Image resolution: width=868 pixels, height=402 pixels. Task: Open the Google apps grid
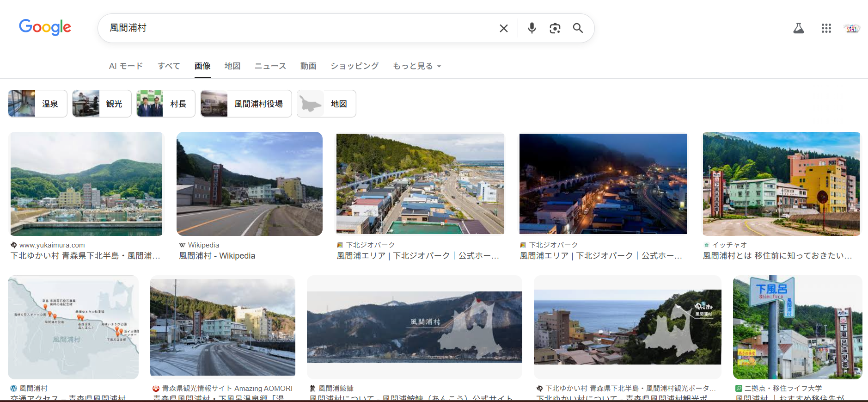[x=826, y=29]
